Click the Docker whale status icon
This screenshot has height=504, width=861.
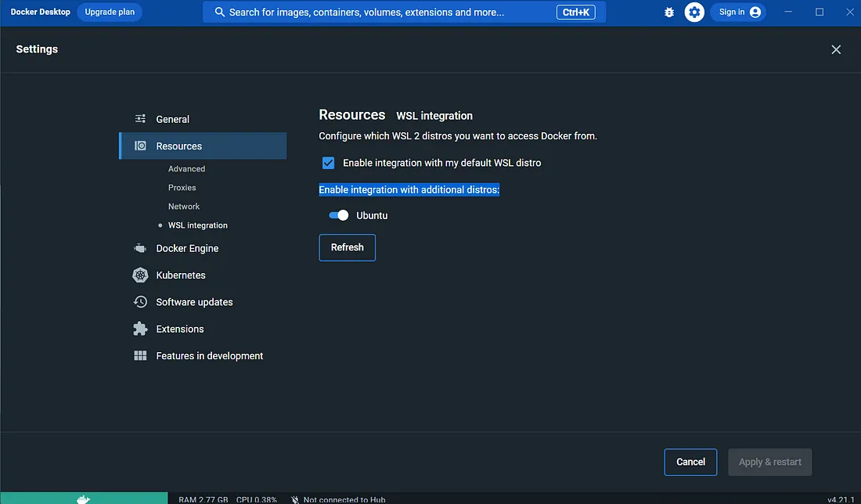[84, 499]
